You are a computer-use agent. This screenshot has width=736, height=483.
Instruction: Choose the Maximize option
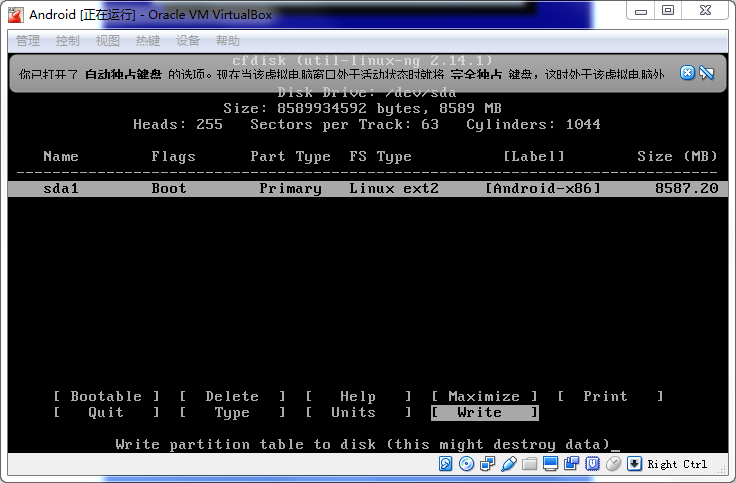click(x=484, y=397)
